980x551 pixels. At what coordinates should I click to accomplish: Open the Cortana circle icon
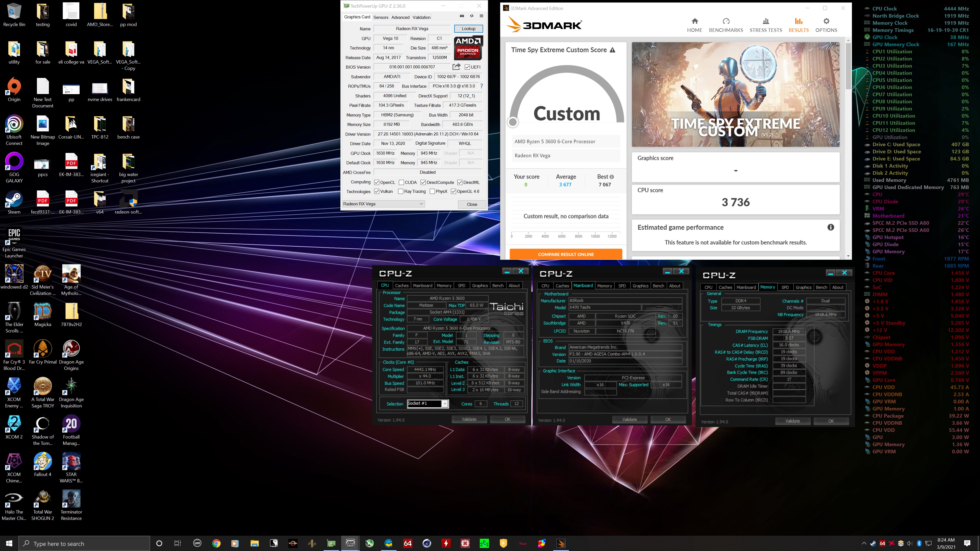(x=159, y=543)
